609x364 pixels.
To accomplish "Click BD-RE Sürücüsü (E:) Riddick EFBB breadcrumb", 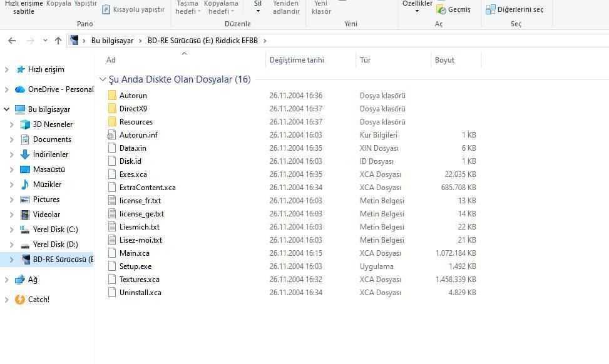I will [202, 41].
